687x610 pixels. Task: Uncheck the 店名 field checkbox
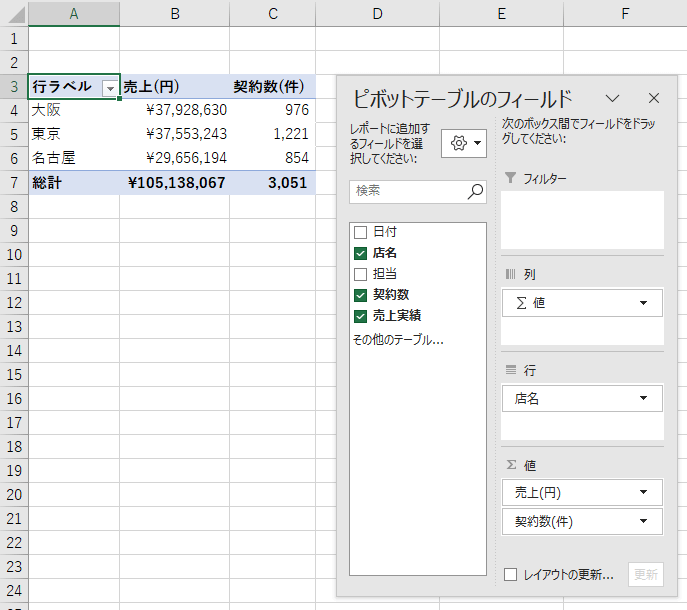361,253
